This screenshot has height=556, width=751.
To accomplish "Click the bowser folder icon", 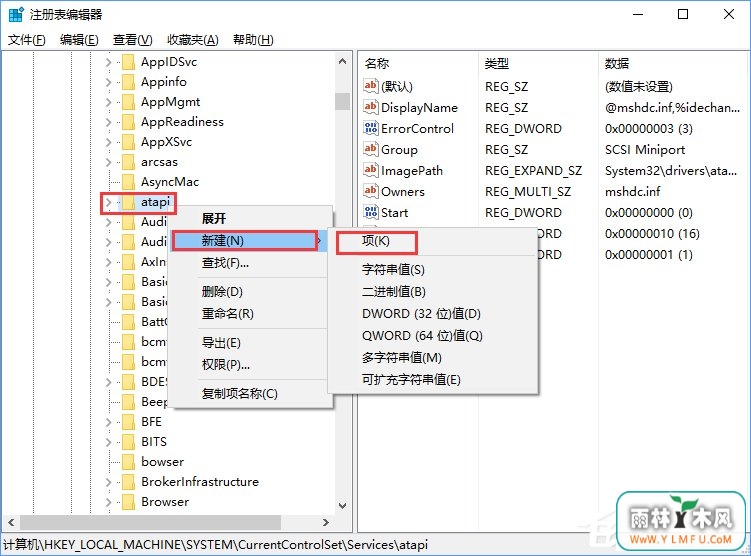I will tap(128, 462).
